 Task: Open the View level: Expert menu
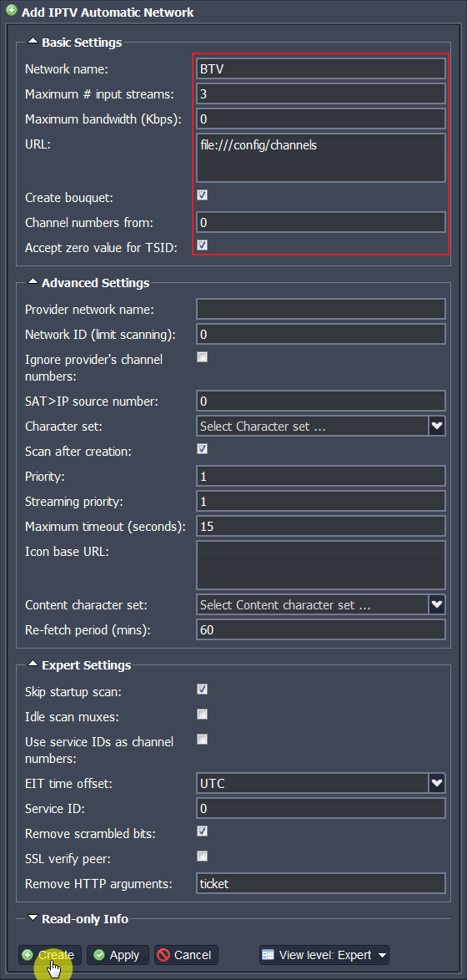pos(324,955)
